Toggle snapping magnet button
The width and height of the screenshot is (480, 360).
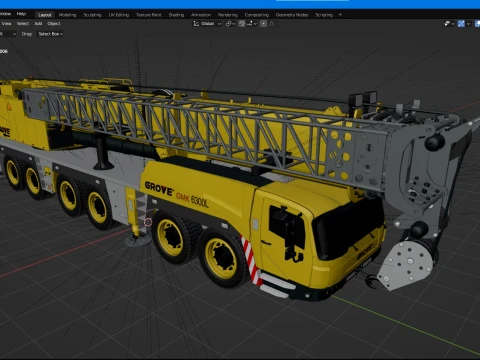[242, 24]
